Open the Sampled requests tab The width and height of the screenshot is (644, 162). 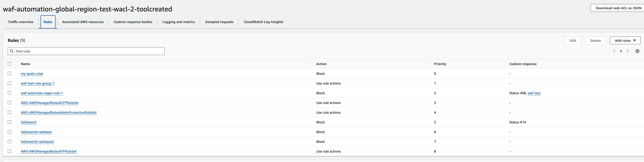[219, 22]
